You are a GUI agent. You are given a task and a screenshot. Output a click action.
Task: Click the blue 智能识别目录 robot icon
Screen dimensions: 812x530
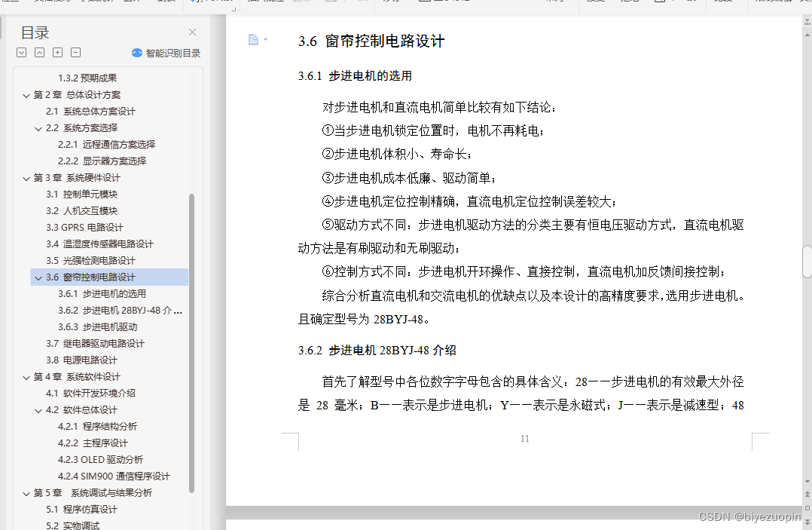(x=137, y=53)
